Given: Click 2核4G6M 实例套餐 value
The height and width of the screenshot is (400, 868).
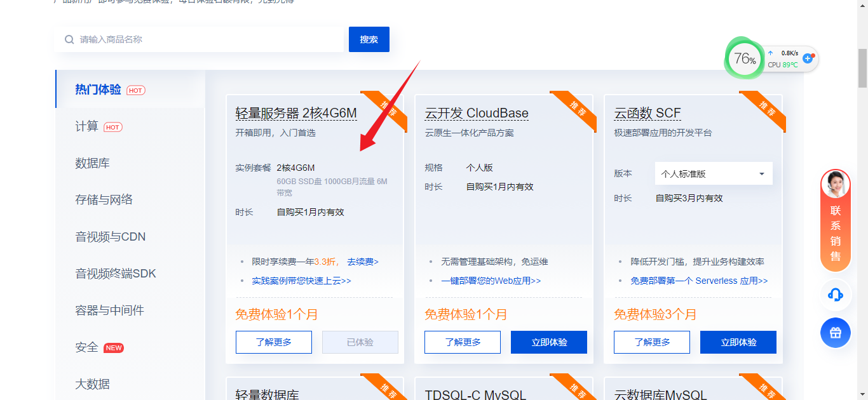Looking at the screenshot, I should 295,168.
